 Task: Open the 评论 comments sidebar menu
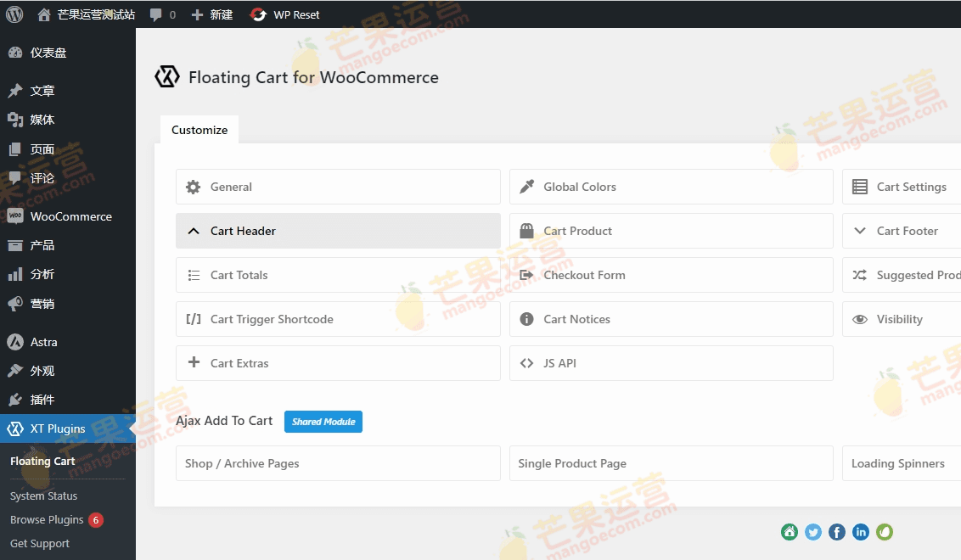[x=67, y=178]
